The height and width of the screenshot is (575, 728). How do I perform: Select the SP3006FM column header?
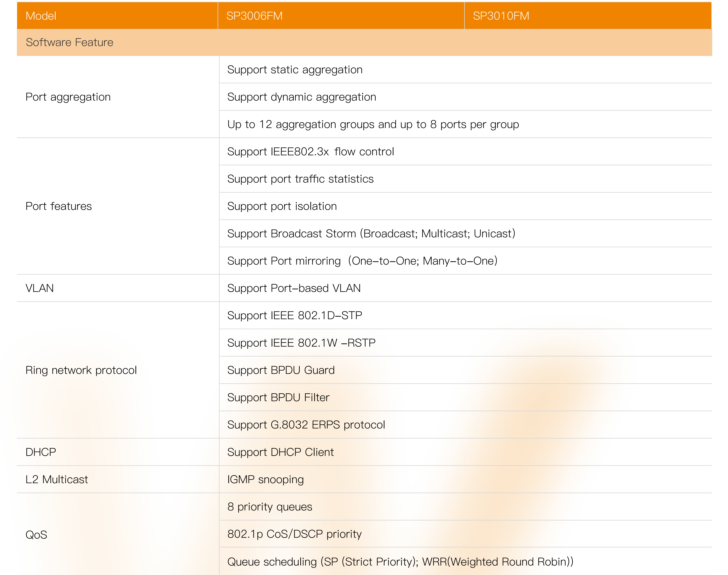coord(254,16)
